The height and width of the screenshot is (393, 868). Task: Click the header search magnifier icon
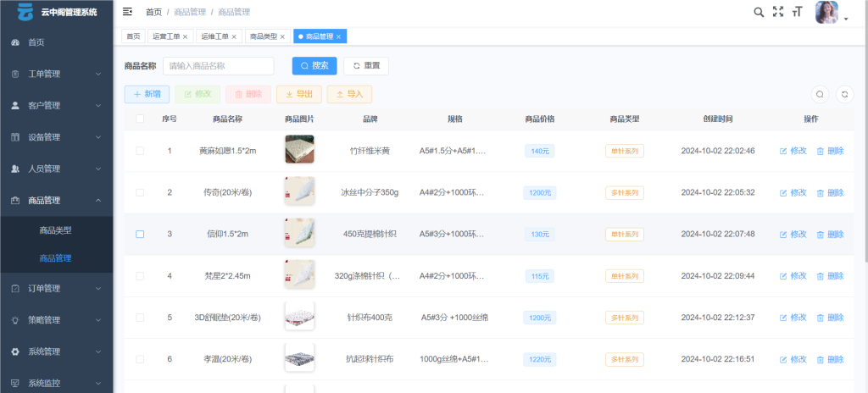click(x=759, y=12)
